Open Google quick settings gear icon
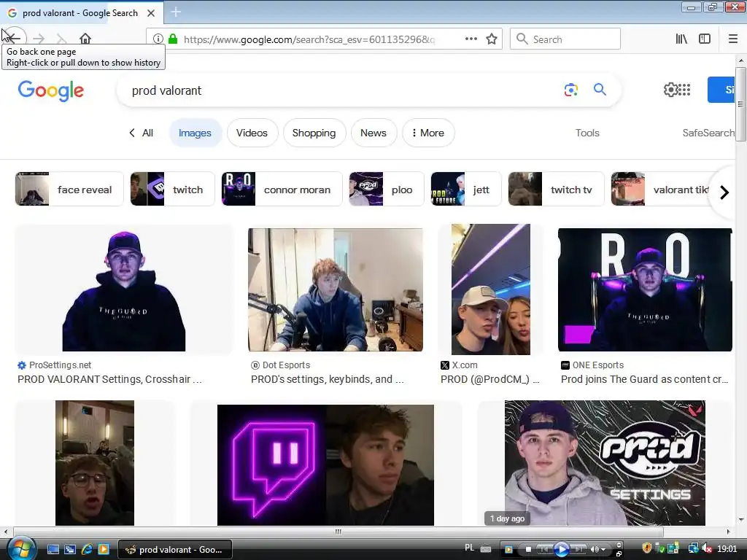This screenshot has width=747, height=560. (x=670, y=90)
